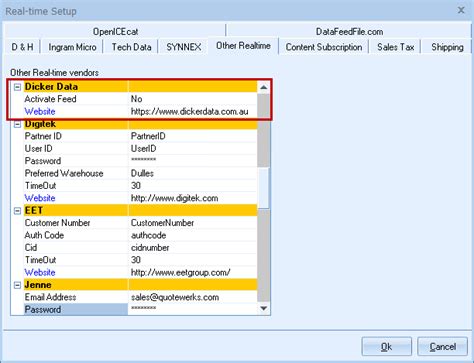Edit the Digitek User ID value
Viewport: 474px width, 363px height.
coord(193,149)
